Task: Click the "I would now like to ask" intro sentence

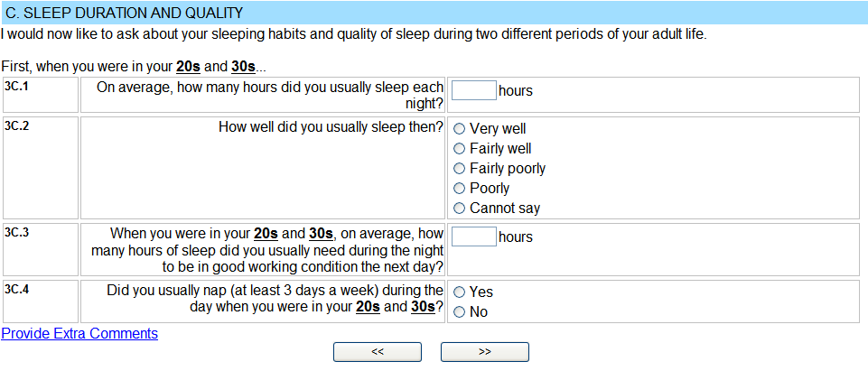Action: tap(353, 34)
